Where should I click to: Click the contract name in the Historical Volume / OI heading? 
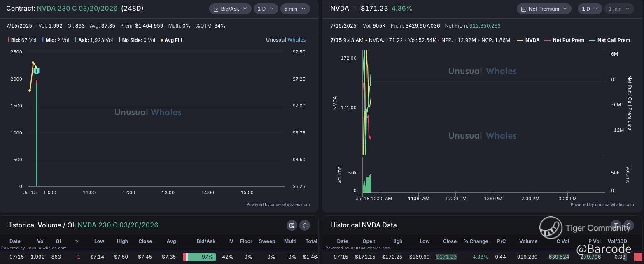point(118,225)
